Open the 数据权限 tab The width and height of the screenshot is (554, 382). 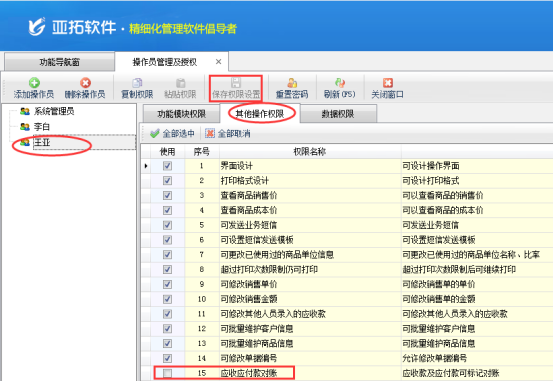338,114
